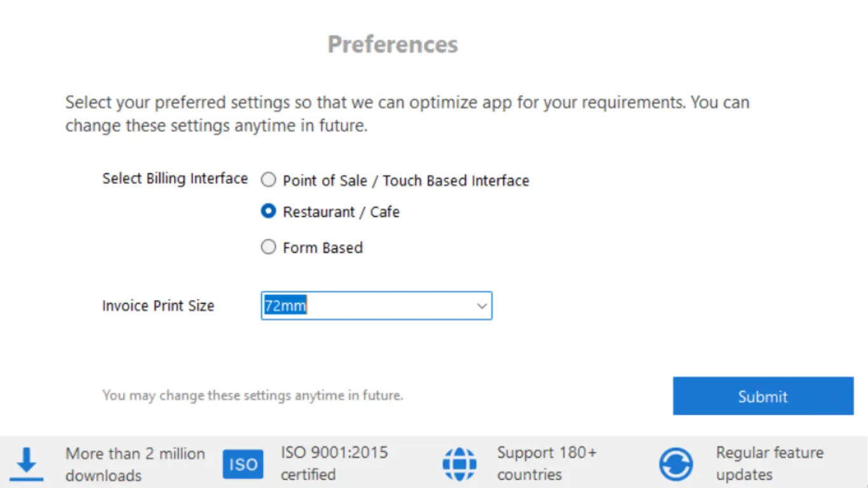Click the "Select Billing Interface" label
The height and width of the screenshot is (488, 868).
[175, 179]
